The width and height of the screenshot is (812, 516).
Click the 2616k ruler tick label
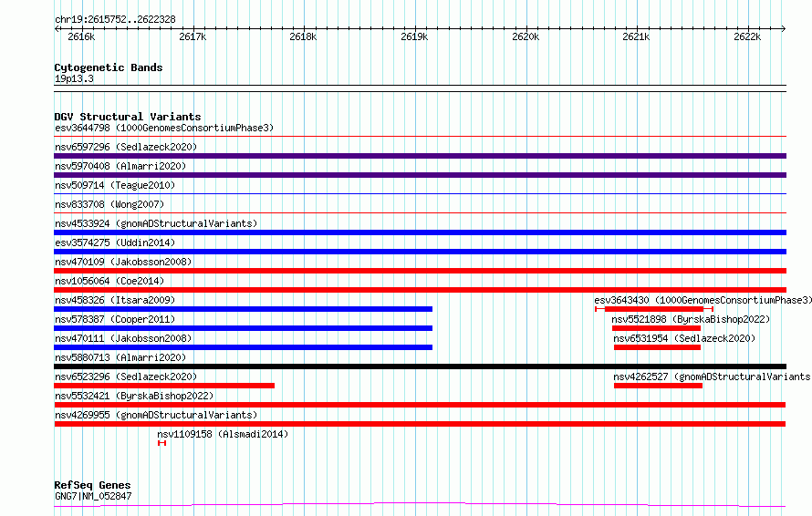pyautogui.click(x=81, y=36)
